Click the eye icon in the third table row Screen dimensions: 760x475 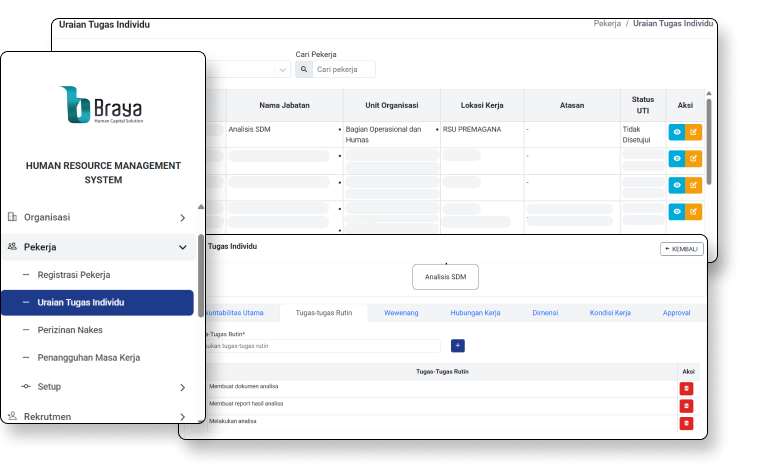[x=677, y=185]
